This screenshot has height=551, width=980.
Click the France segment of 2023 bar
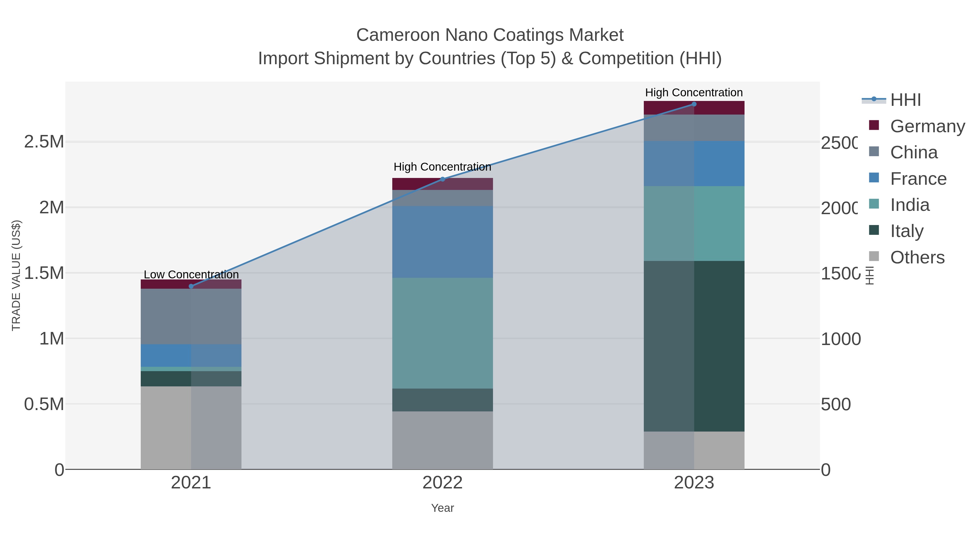694,164
